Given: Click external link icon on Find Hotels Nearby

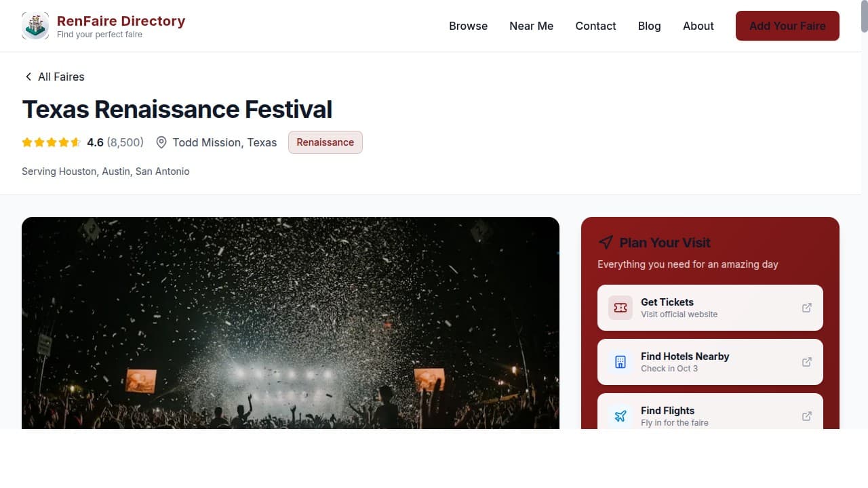Looking at the screenshot, I should click(806, 362).
